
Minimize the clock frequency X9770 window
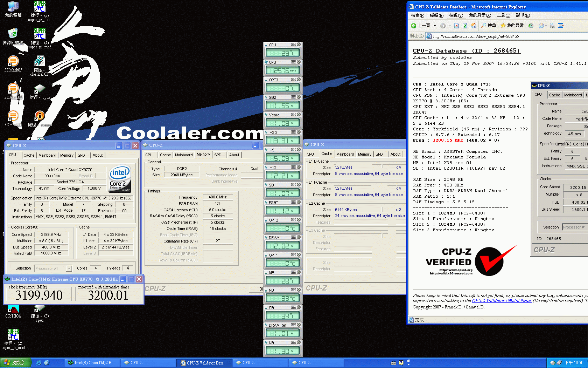(123, 279)
